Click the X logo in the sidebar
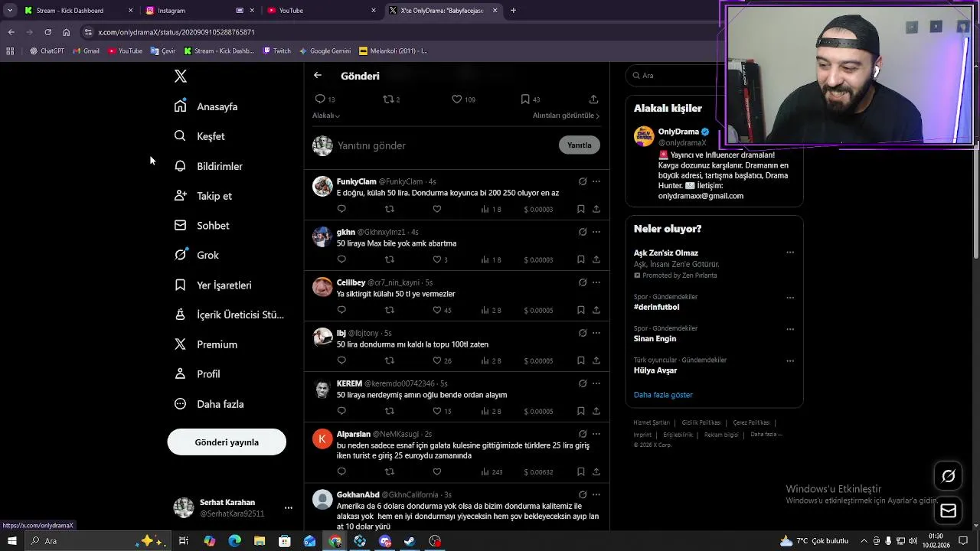Viewport: 980px width, 551px height. click(x=181, y=76)
